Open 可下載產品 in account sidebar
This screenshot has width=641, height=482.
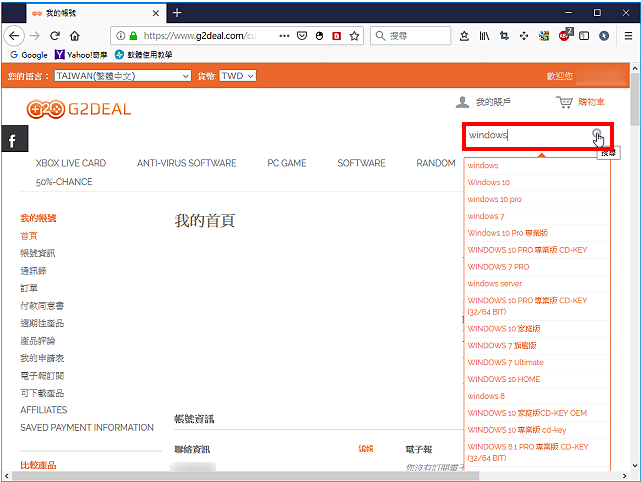42,393
